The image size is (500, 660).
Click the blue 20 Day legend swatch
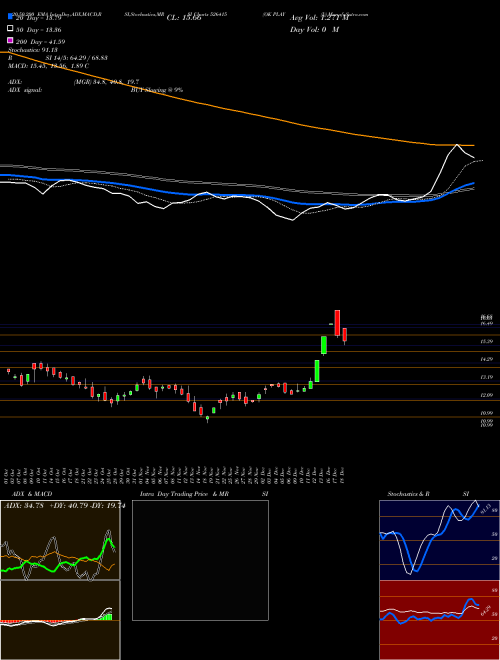click(x=10, y=17)
